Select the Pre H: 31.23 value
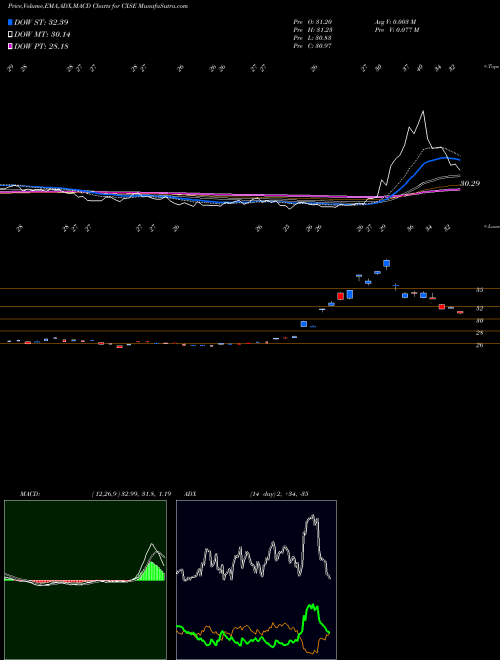 pyautogui.click(x=313, y=30)
